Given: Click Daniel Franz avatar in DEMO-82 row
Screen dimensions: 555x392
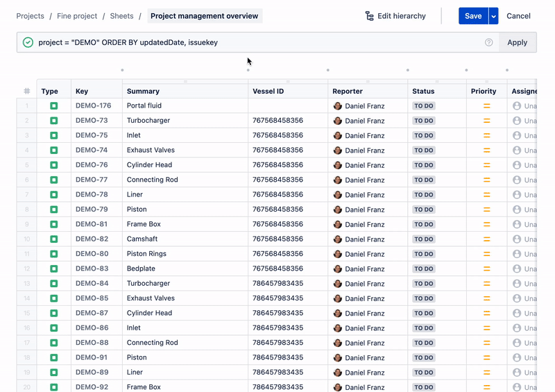Looking at the screenshot, I should tap(338, 239).
